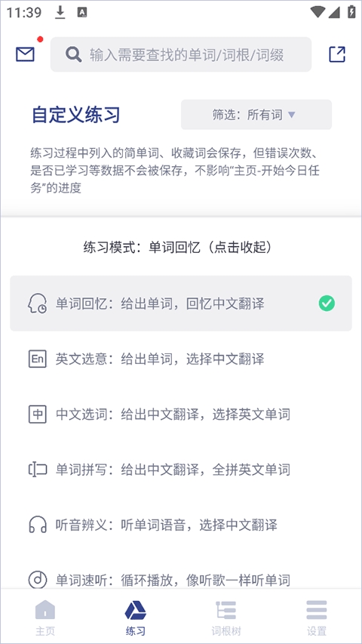The width and height of the screenshot is (362, 644).
Task: Toggle the green checkmark on 单词回忆
Action: coord(327,304)
